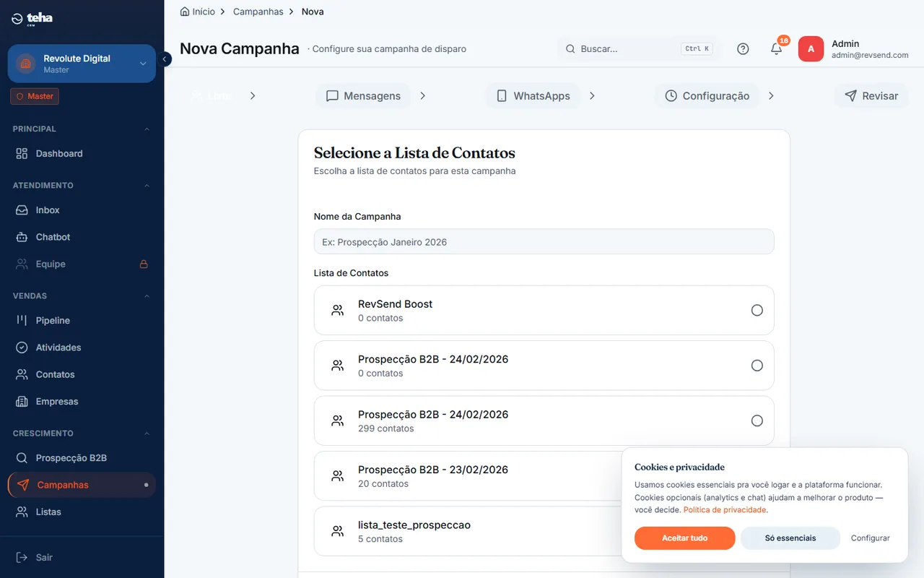Viewport: 924px width, 578px height.
Task: Open Revolute Digital workspace dropdown
Action: 82,64
